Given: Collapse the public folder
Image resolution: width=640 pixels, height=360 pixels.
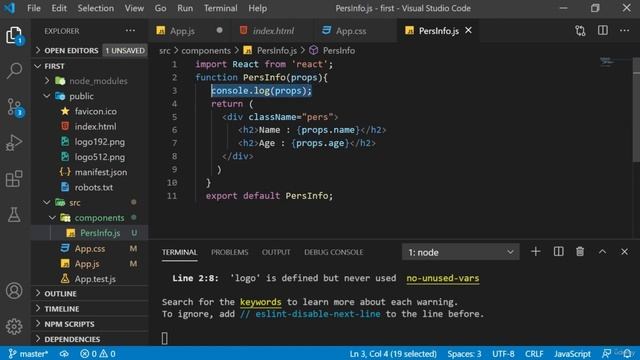Looking at the screenshot, I should pos(90,96).
